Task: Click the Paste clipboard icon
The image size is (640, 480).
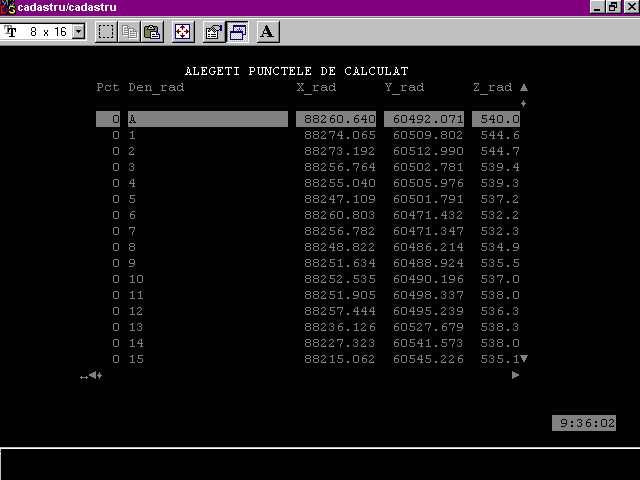Action: coord(152,32)
